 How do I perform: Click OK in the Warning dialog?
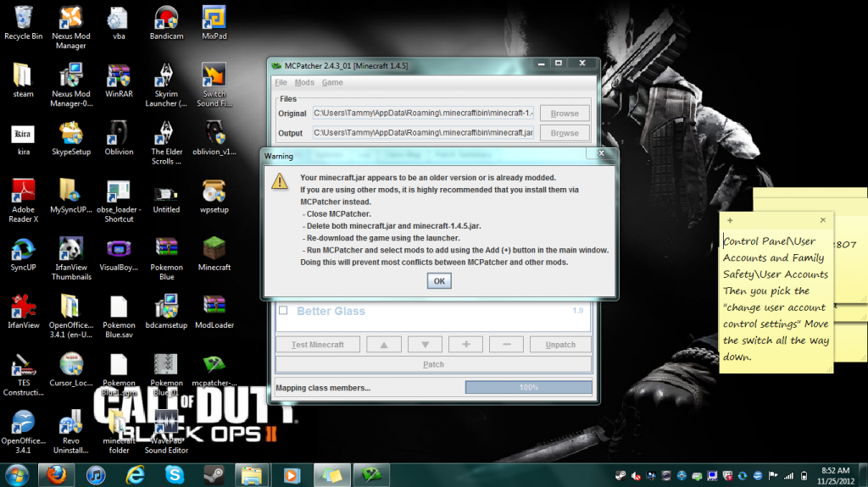tap(438, 281)
